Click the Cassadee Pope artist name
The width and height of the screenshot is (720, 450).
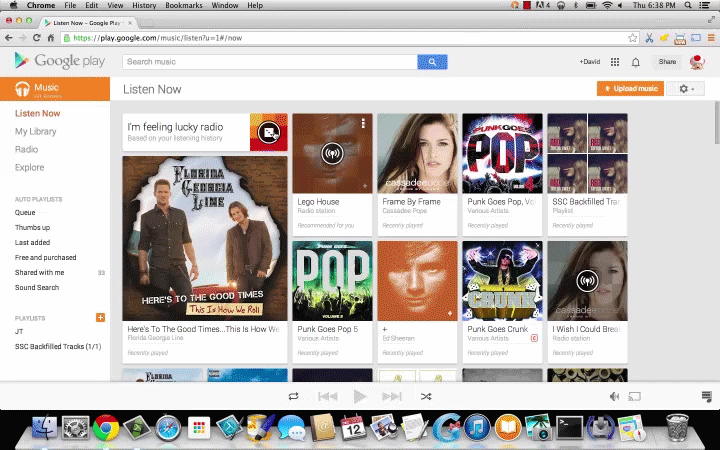(405, 211)
